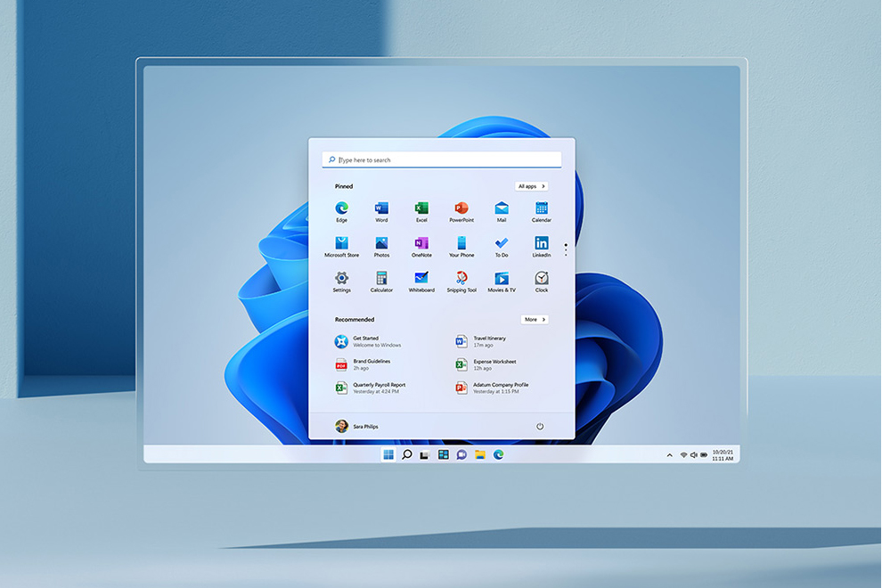Open the Mail app

(502, 211)
